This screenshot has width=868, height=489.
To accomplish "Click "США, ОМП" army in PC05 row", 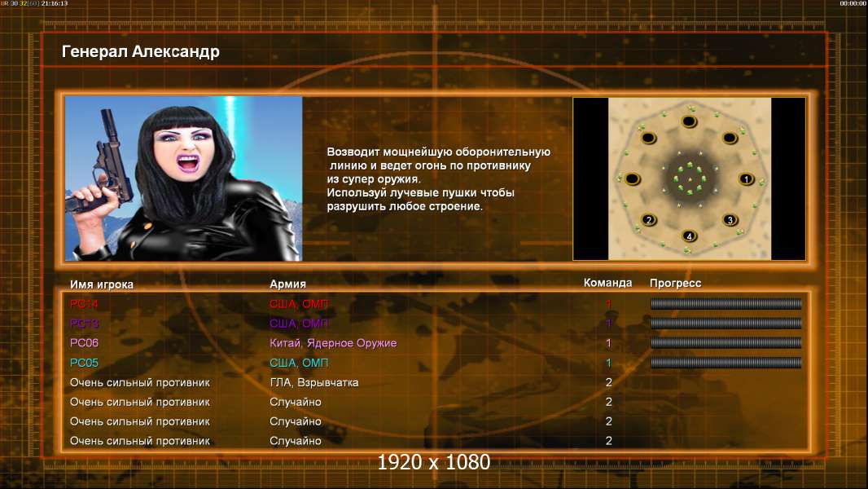I will pos(299,363).
